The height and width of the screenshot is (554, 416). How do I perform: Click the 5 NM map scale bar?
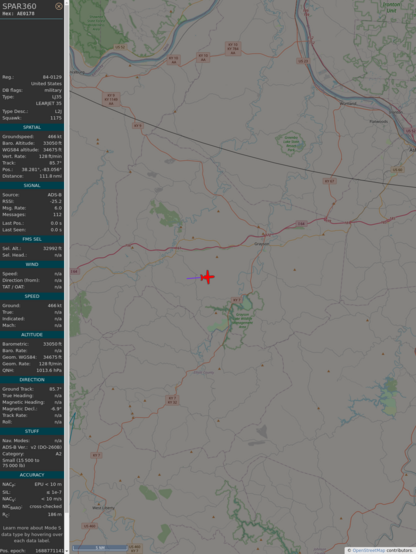coord(100,548)
